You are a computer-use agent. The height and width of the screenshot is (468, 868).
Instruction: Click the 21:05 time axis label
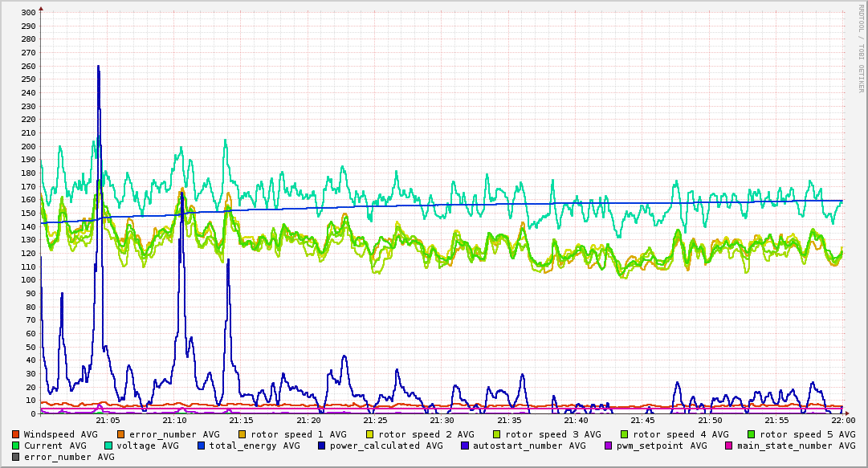pyautogui.click(x=108, y=421)
